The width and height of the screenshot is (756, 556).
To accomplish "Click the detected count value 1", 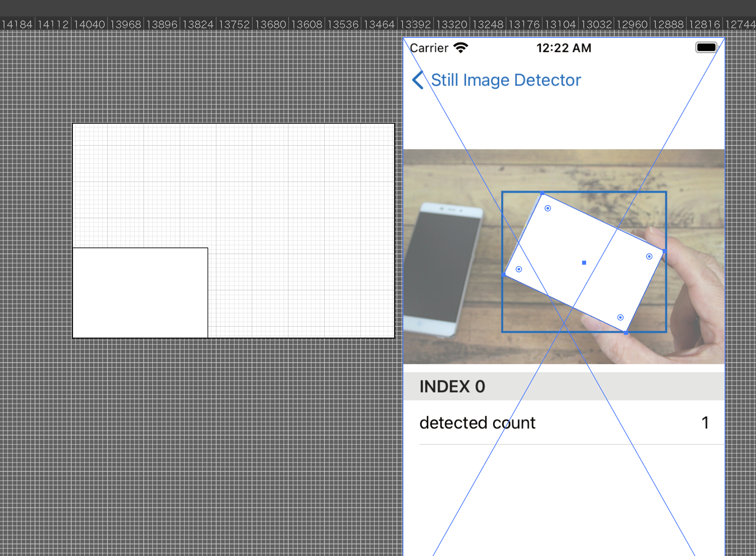I will pos(705,423).
